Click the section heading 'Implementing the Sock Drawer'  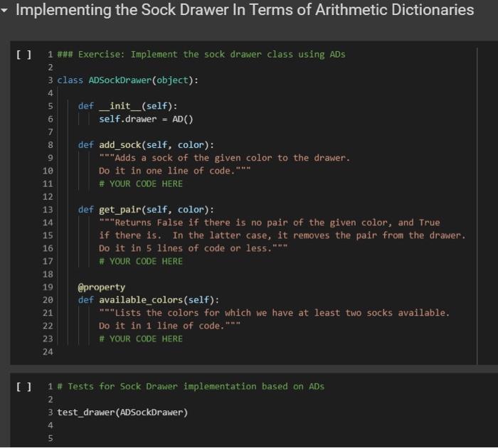[245, 10]
